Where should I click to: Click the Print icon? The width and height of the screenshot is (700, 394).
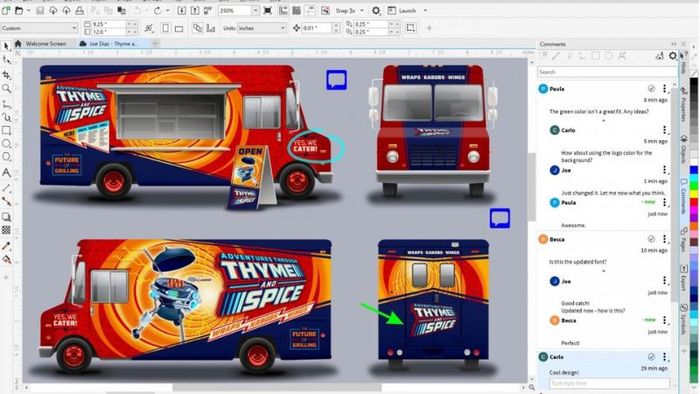[x=79, y=10]
